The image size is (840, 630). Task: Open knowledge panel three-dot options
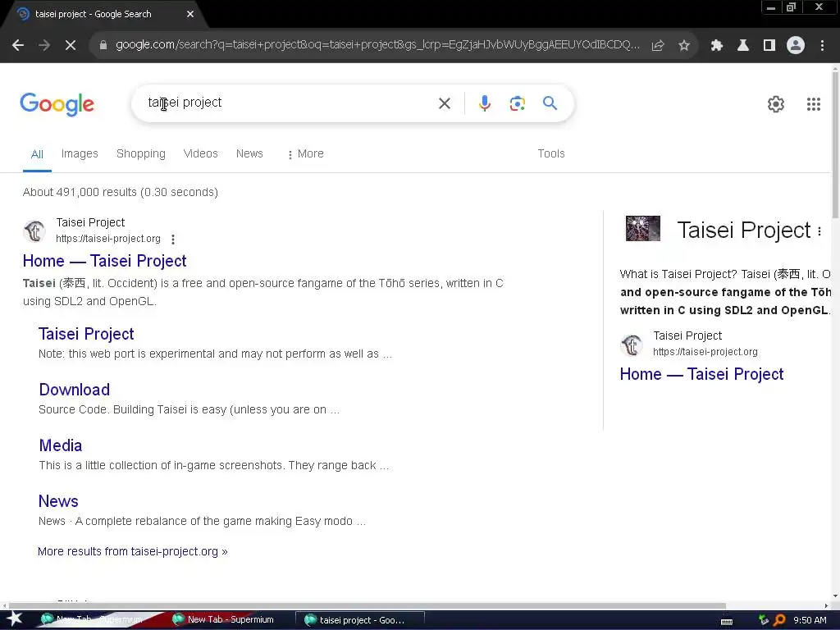click(x=819, y=231)
